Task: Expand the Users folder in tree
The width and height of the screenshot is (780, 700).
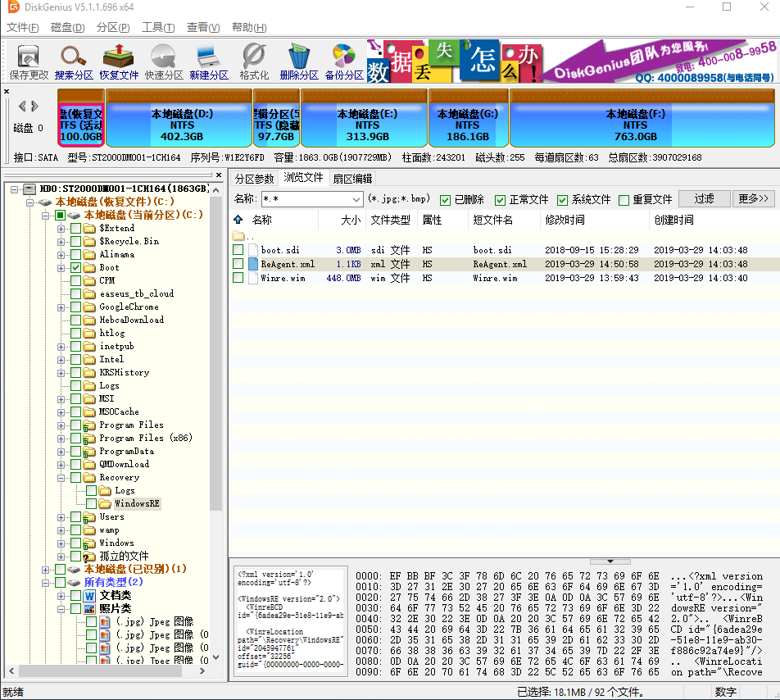Action: tap(61, 517)
